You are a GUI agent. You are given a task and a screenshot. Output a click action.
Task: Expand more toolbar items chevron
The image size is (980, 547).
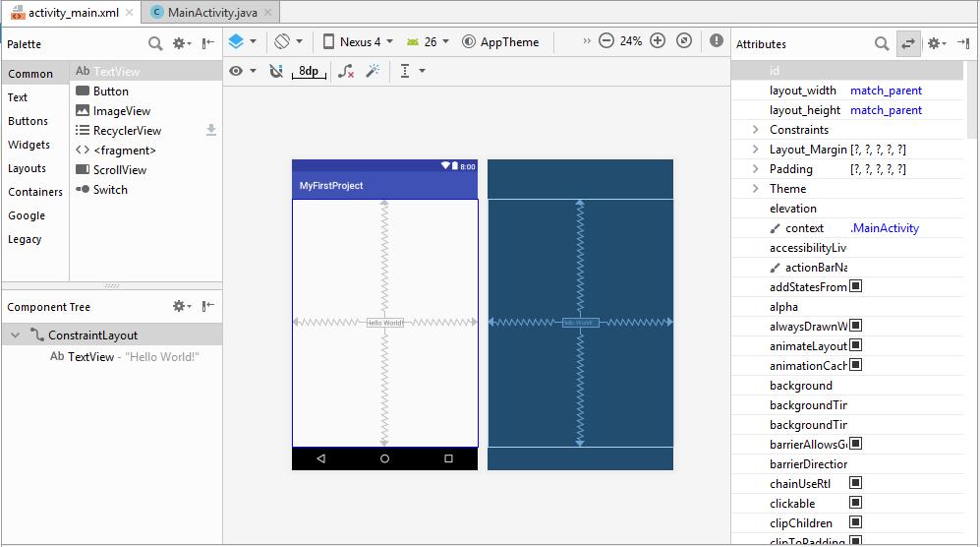click(586, 41)
